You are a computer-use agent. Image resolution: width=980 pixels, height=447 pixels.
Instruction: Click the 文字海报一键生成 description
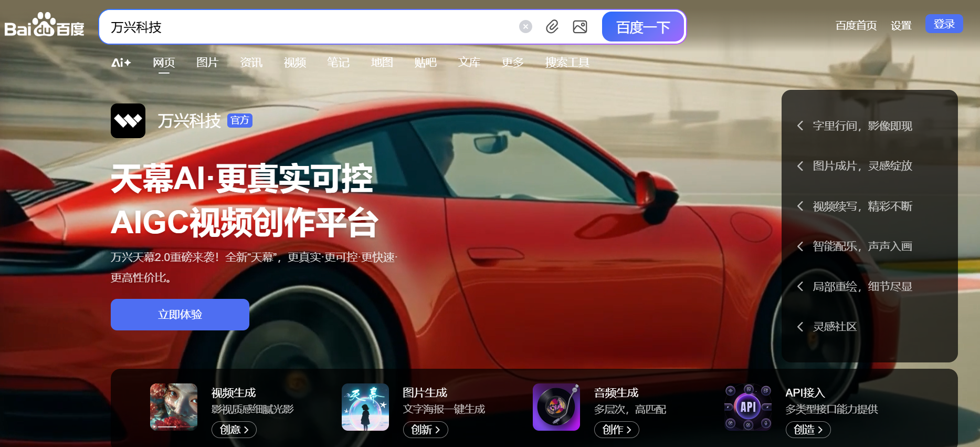click(x=444, y=409)
